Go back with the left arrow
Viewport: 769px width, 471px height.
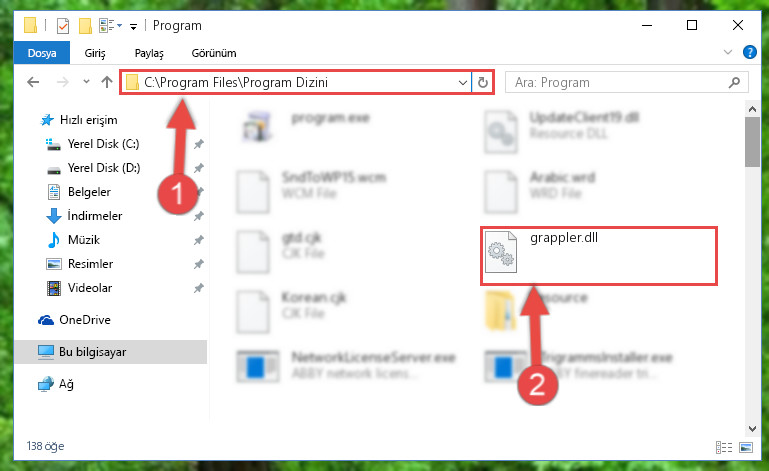33,82
